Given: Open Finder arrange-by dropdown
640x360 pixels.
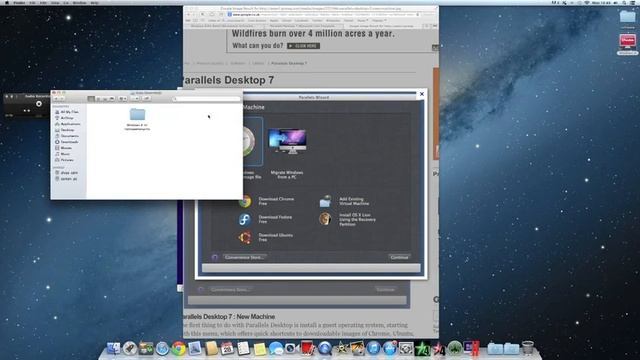Looking at the screenshot, I should [x=122, y=99].
